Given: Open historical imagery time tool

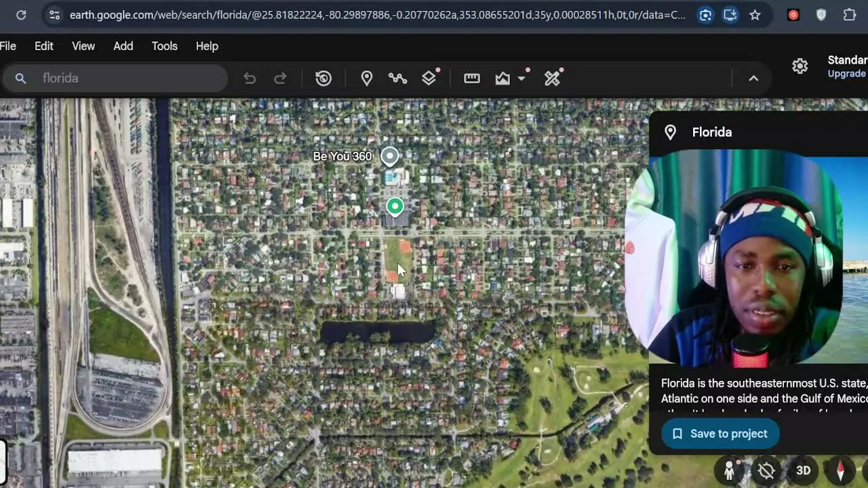Looking at the screenshot, I should (323, 79).
